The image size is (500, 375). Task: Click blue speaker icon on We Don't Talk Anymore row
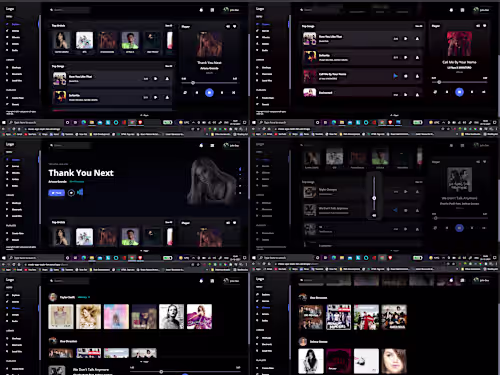tap(395, 210)
